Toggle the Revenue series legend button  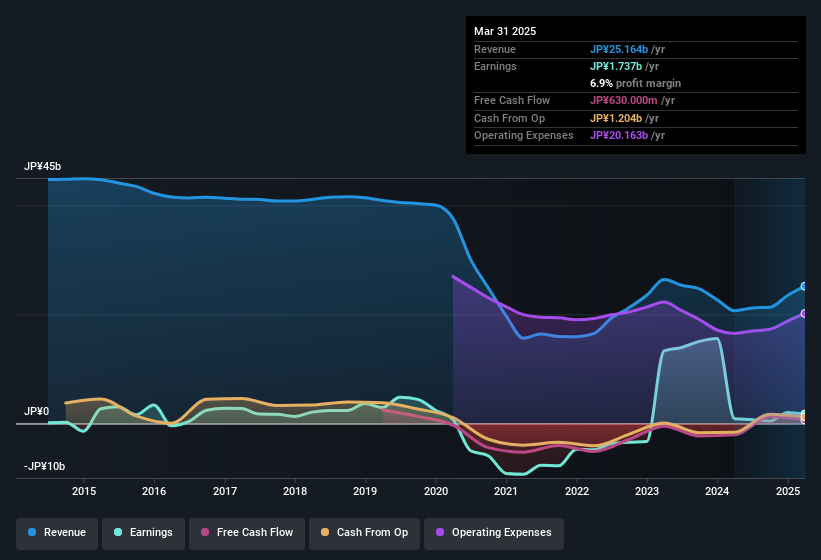57,533
